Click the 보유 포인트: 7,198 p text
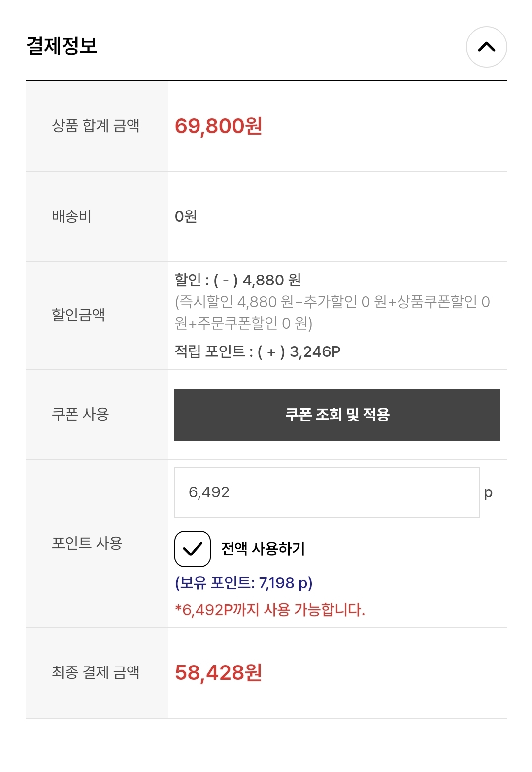 pos(244,583)
